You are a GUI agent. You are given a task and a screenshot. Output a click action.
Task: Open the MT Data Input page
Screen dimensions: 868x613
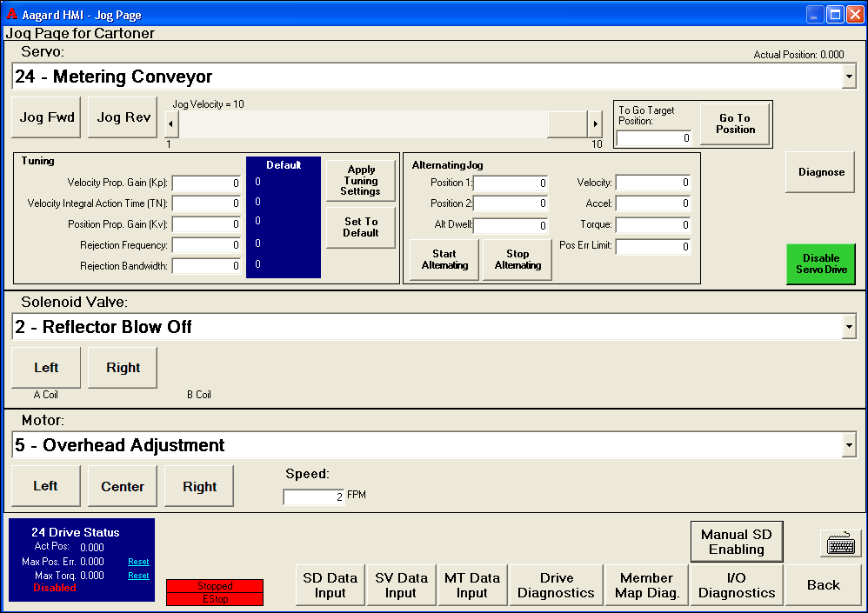pos(472,585)
